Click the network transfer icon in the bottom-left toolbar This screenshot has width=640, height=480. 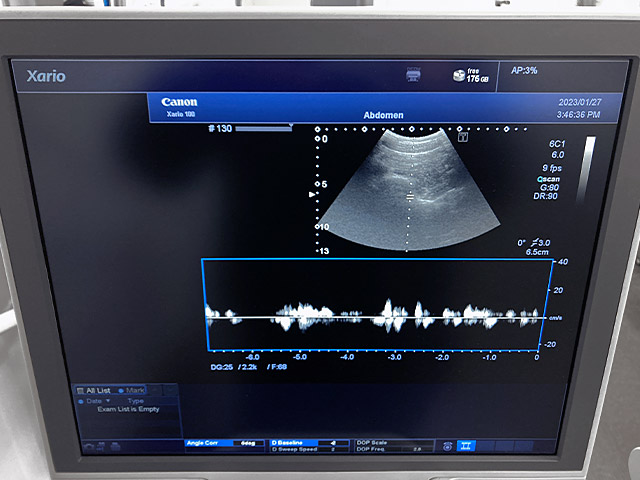pyautogui.click(x=102, y=446)
